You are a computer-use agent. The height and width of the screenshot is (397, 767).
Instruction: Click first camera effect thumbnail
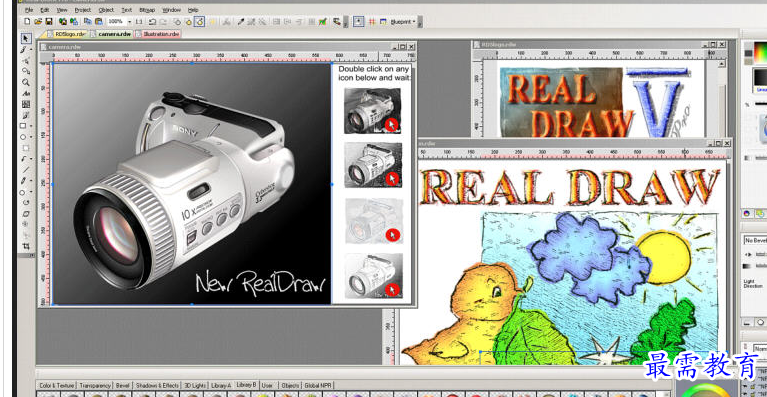point(372,110)
